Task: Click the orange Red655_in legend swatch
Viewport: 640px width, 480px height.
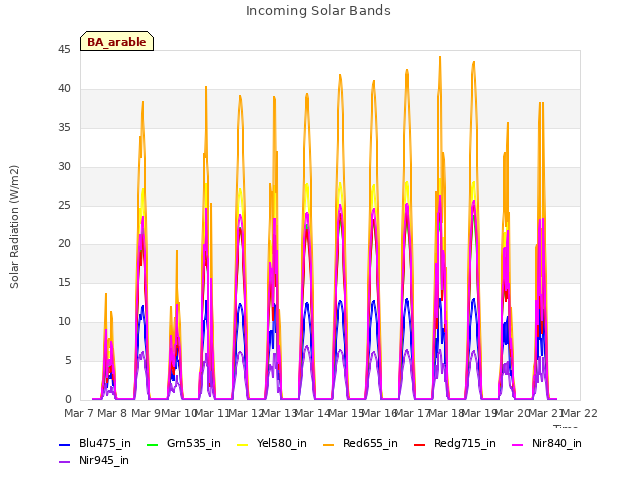Action: pyautogui.click(x=329, y=444)
